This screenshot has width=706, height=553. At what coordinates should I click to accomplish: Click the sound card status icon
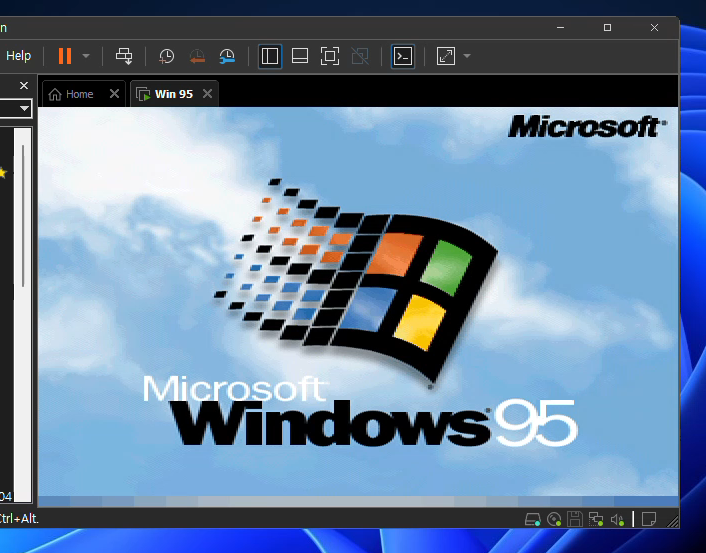(617, 520)
